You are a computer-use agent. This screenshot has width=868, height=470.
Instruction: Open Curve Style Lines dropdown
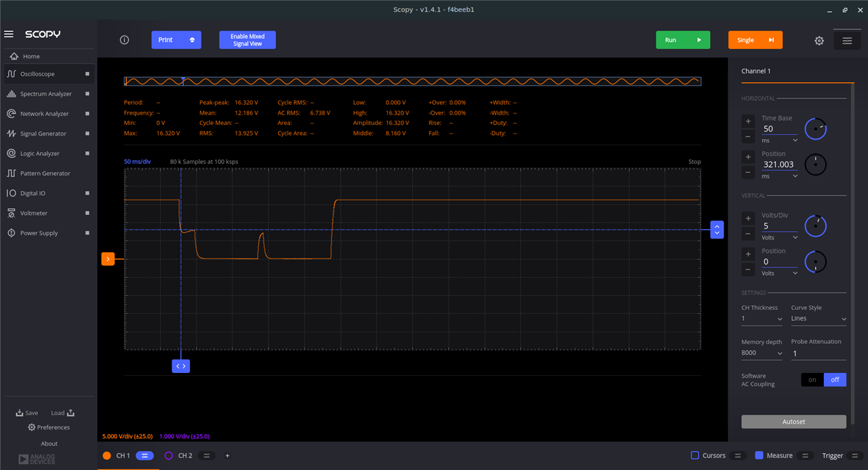pyautogui.click(x=818, y=318)
